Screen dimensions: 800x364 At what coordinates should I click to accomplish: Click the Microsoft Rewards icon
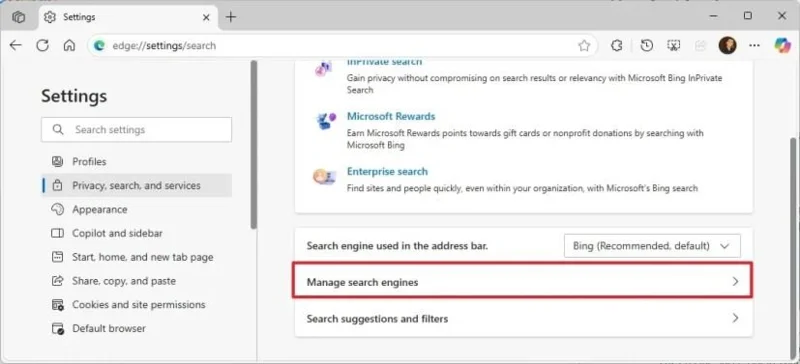(x=325, y=122)
